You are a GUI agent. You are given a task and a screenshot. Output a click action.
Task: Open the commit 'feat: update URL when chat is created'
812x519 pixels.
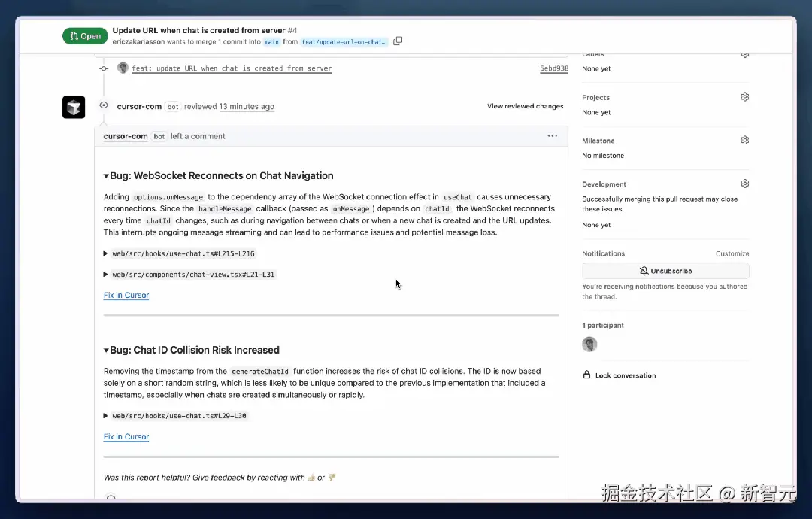[x=232, y=68]
